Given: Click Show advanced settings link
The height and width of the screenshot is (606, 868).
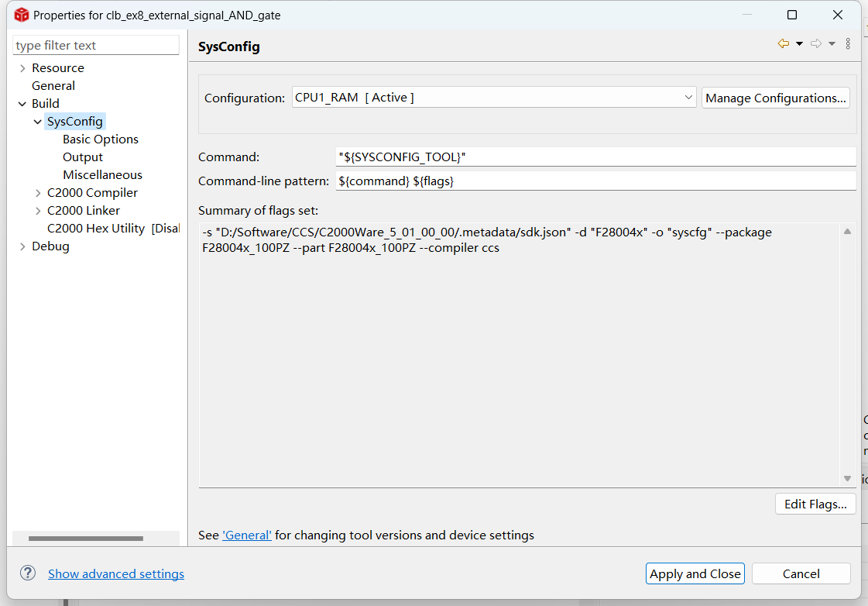Looking at the screenshot, I should click(116, 574).
